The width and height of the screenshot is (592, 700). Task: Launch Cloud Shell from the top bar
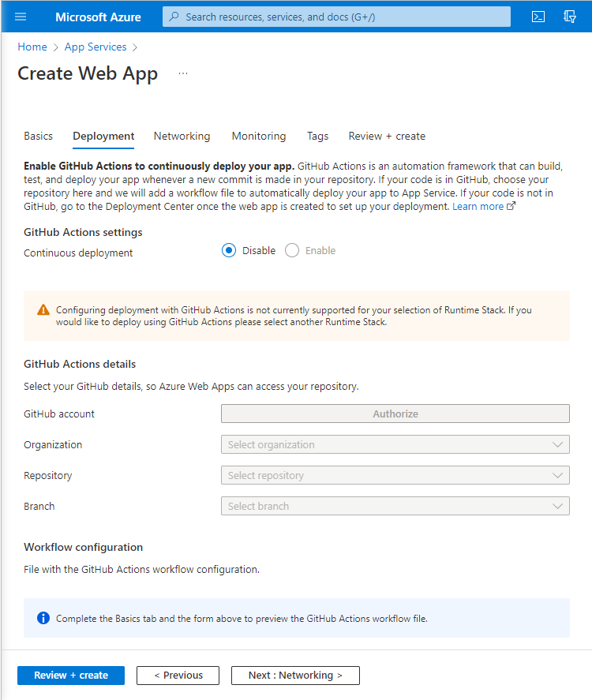click(538, 17)
